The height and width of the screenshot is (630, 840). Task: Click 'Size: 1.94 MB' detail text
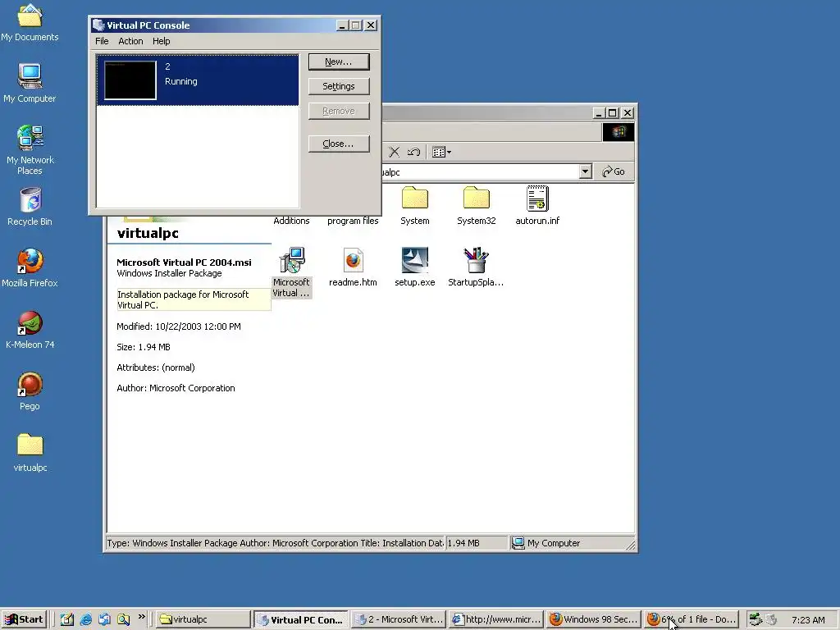tap(144, 347)
